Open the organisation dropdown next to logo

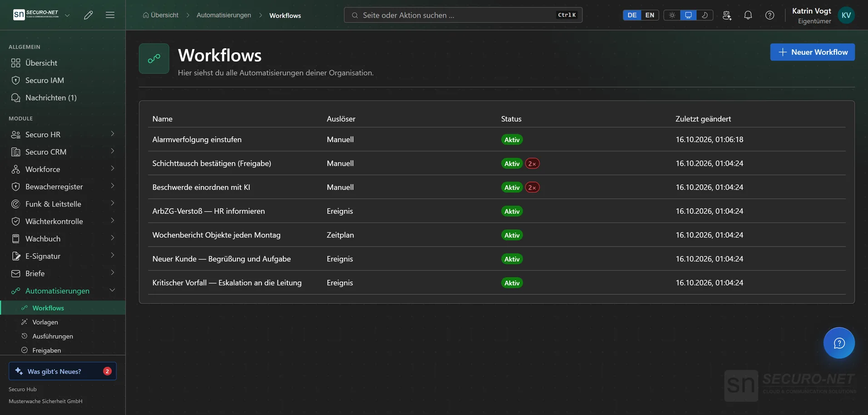click(x=67, y=15)
